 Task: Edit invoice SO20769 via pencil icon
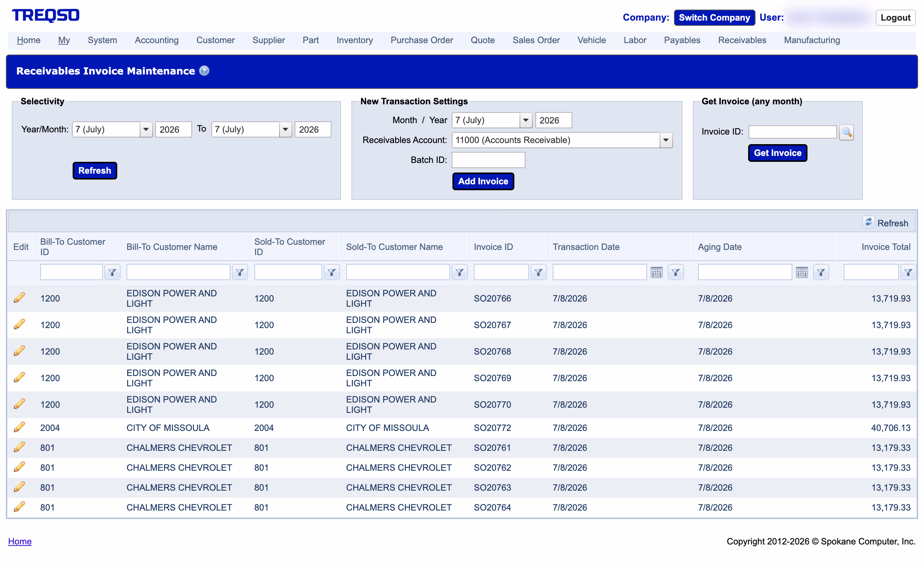click(20, 377)
